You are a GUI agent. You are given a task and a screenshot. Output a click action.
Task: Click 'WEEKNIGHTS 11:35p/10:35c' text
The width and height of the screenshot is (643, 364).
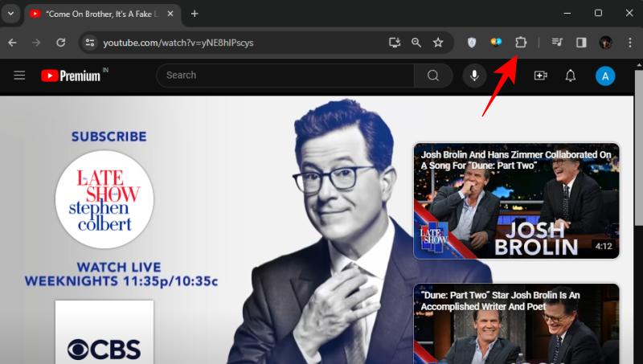click(x=121, y=281)
